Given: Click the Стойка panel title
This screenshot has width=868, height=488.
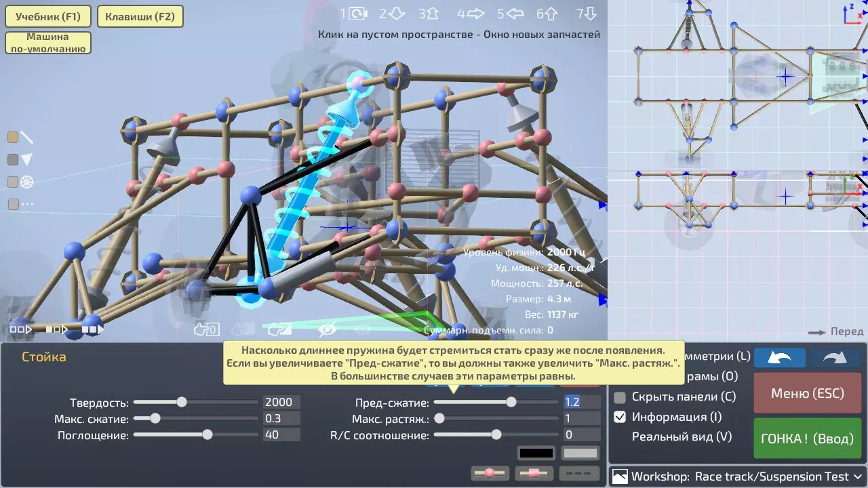Looking at the screenshot, I should click(44, 357).
